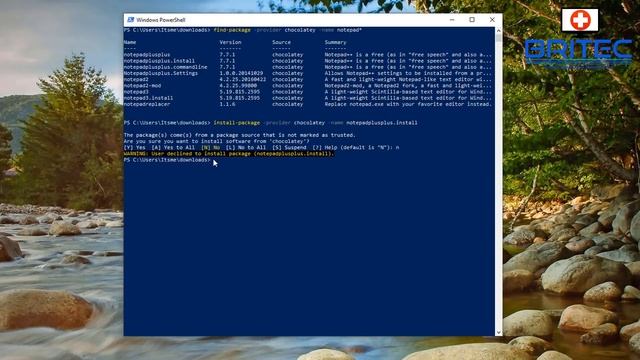Click 'not marked as trusted' message line

[x=240, y=135]
